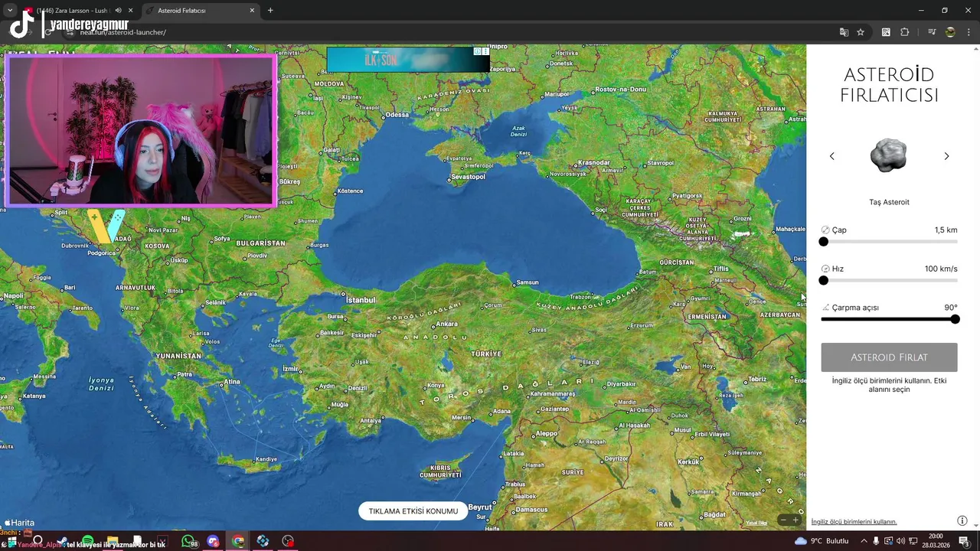Screen dimensions: 980x551
Task: Show the next asteroid type
Action: [946, 156]
